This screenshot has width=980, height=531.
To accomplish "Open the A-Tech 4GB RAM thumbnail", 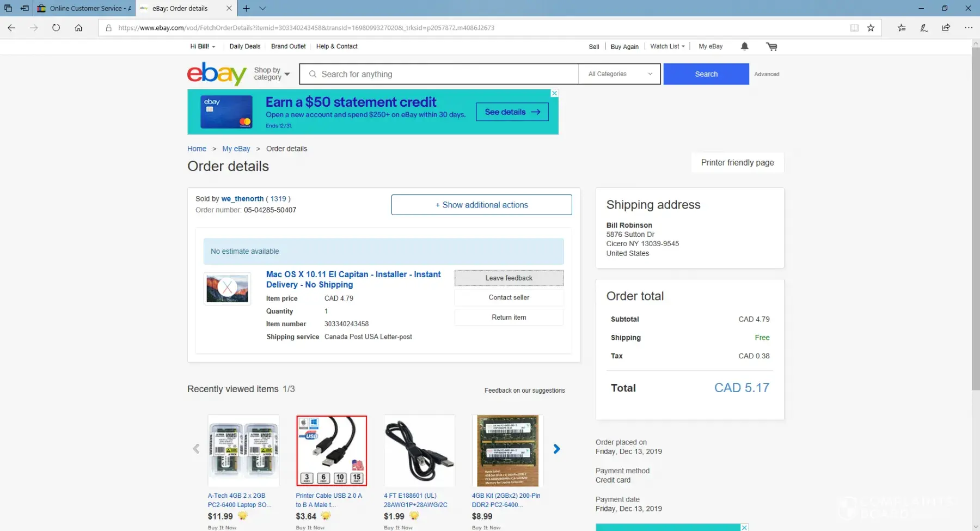I will 243,450.
